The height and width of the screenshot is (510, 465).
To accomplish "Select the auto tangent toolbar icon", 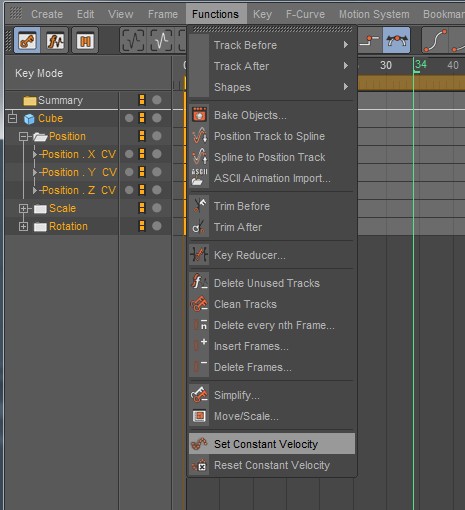I will pos(396,41).
